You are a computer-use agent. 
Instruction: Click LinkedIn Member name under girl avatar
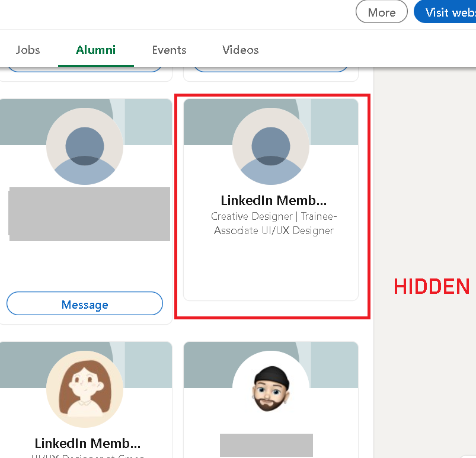[88, 443]
